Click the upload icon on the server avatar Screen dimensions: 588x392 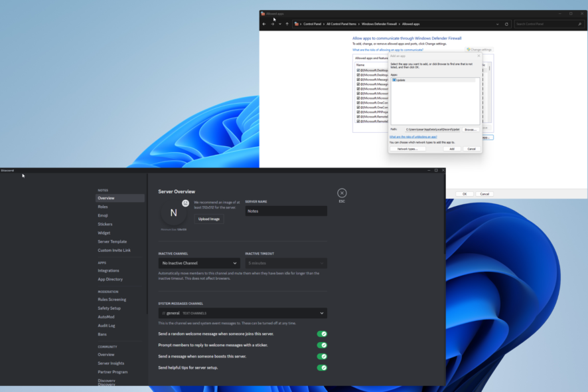[185, 203]
